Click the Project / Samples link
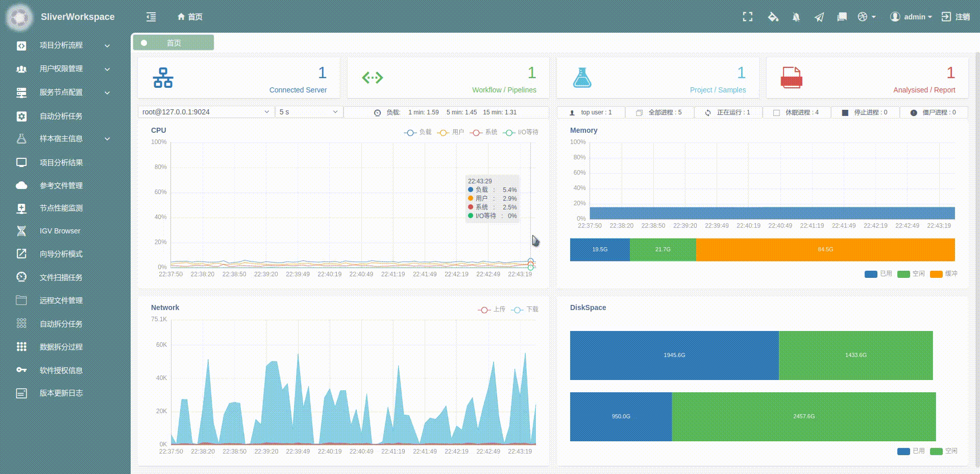This screenshot has height=474, width=980. tap(718, 90)
